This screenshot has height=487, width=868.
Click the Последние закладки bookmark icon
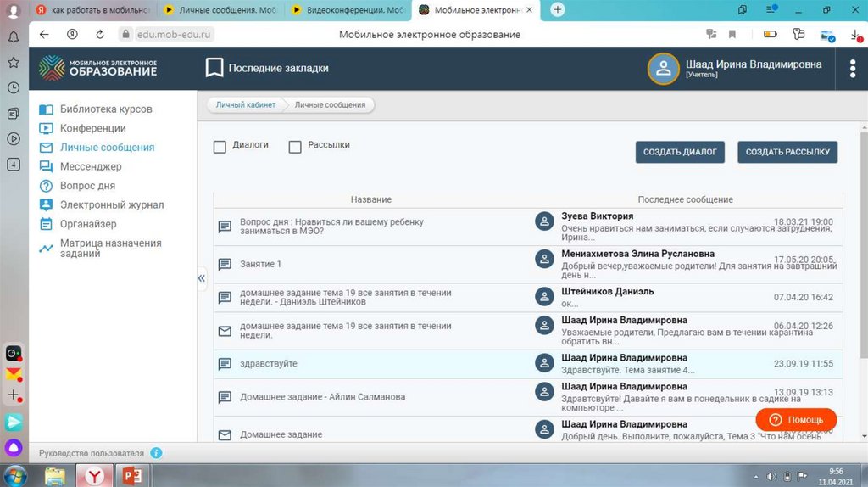[214, 68]
